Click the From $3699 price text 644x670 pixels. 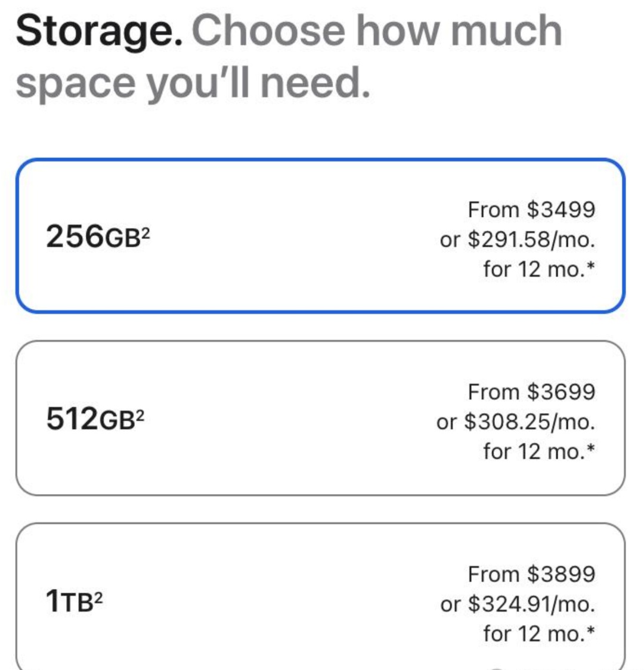click(532, 392)
